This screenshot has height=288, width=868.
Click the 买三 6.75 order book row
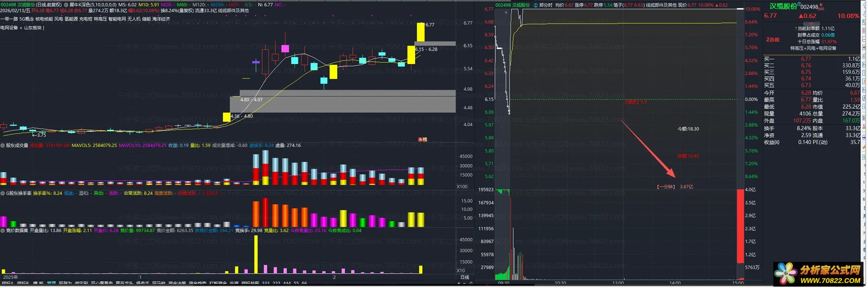812,72
